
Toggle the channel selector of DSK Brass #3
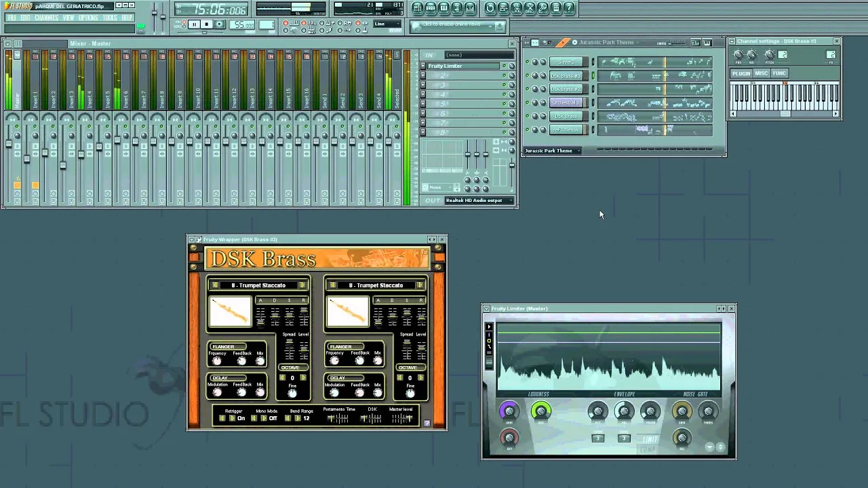click(593, 75)
